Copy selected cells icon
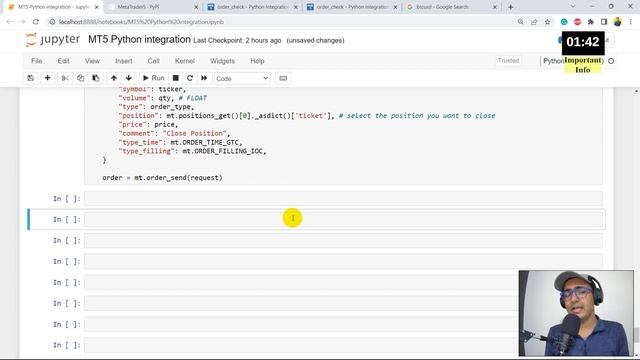Screen dimensions: 640x360 (x=80, y=78)
